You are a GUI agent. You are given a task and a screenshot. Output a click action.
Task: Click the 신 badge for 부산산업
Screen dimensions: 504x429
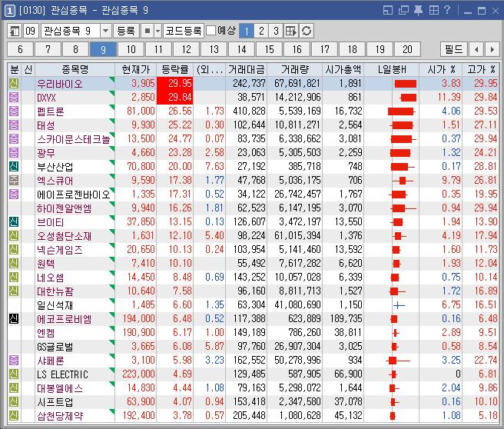[x=14, y=166]
